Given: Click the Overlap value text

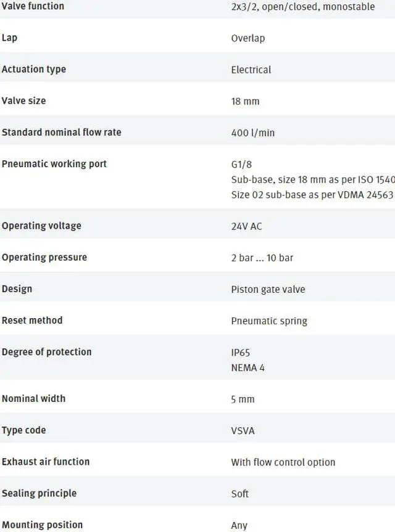Looking at the screenshot, I should 247,38.
